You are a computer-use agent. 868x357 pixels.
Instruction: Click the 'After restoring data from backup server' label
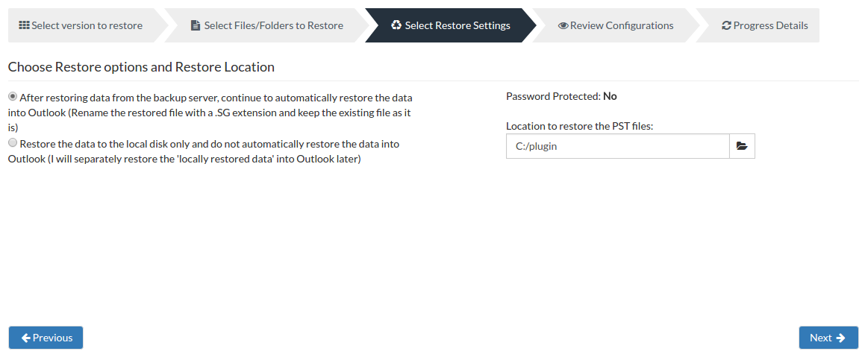click(210, 113)
